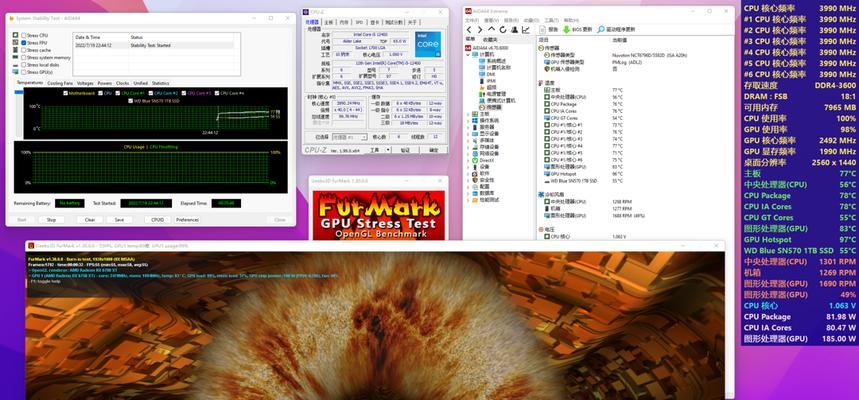Click the FurMark render window title bar
Viewport: 859px width, 400px height.
(375, 245)
